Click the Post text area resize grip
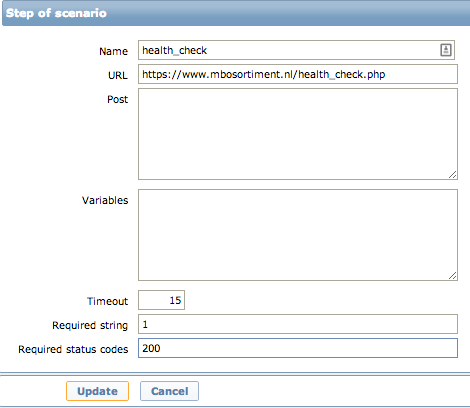The height and width of the screenshot is (408, 470). point(452,175)
